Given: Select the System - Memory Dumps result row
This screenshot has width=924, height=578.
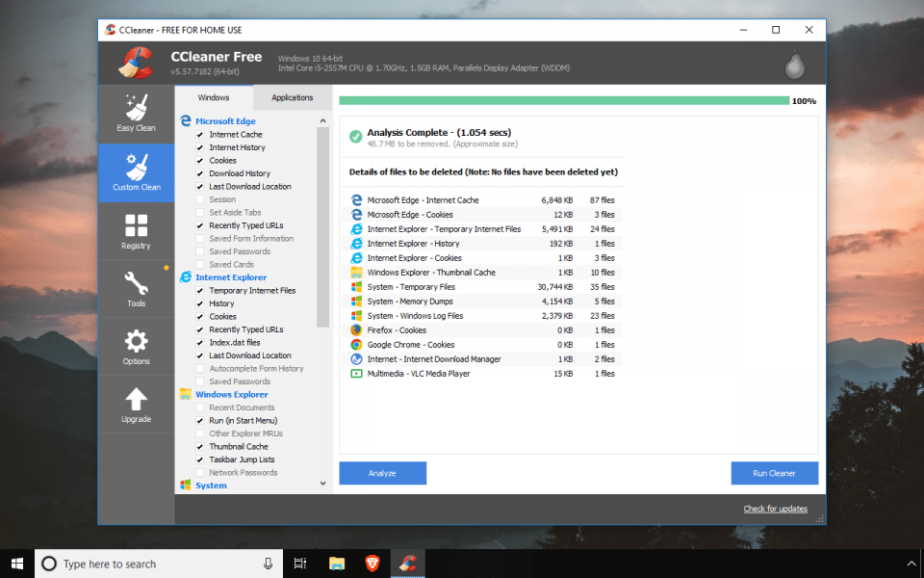Looking at the screenshot, I should click(482, 302).
